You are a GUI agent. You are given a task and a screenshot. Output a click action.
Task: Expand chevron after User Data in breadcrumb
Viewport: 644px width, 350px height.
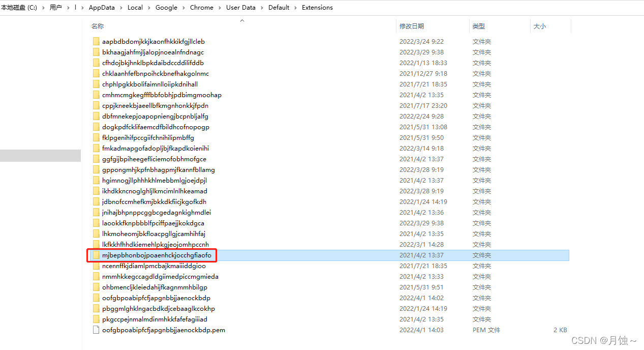pyautogui.click(x=262, y=8)
